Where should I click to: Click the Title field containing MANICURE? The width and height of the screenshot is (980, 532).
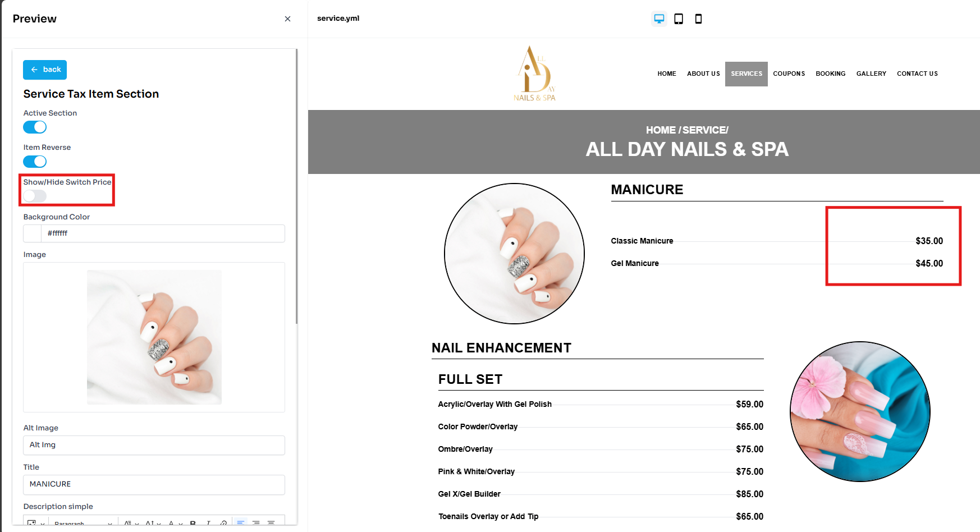click(x=154, y=484)
